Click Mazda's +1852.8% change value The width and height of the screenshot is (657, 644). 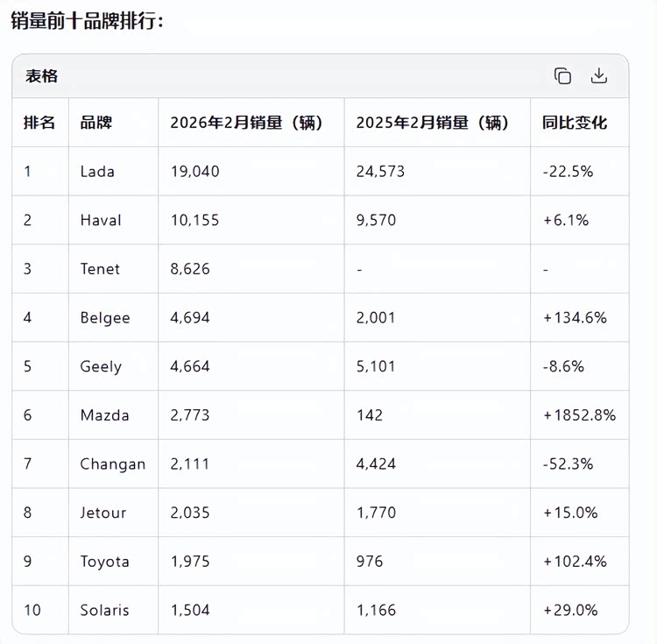[579, 415]
